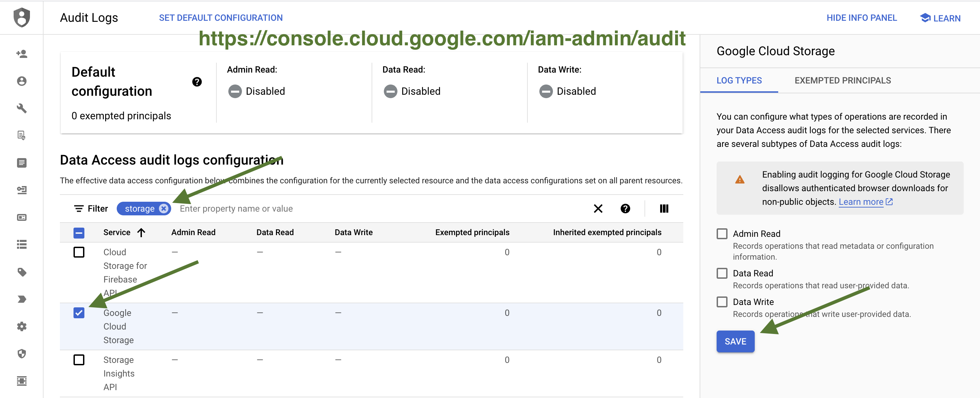
Task: Open the wrench tools sidebar icon
Action: point(22,108)
